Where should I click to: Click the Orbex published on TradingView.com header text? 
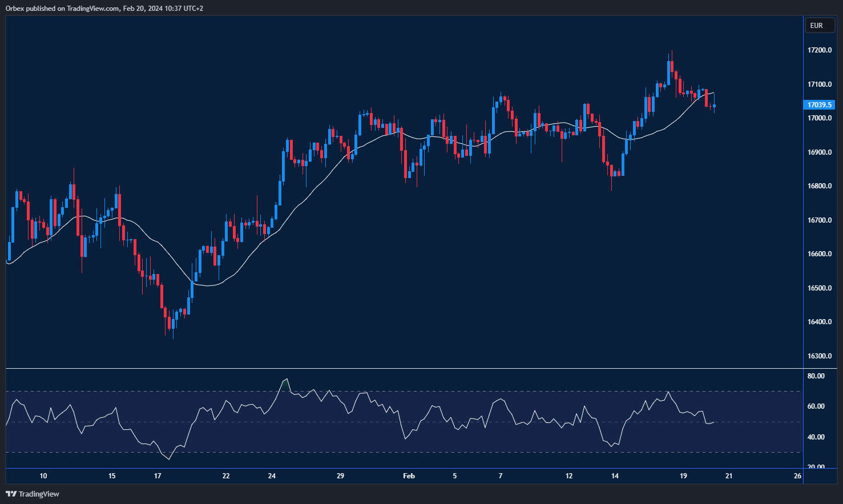pyautogui.click(x=104, y=8)
